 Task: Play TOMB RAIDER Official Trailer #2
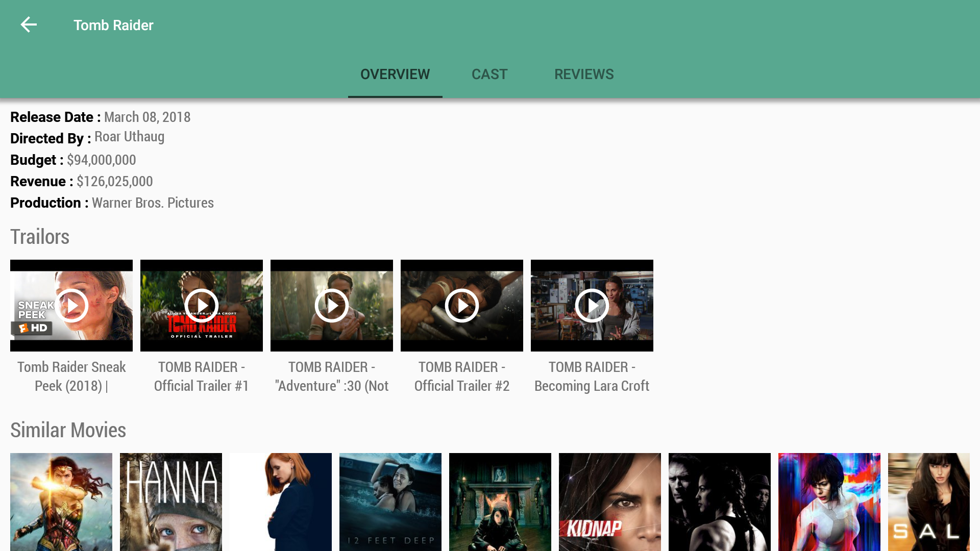click(x=461, y=305)
